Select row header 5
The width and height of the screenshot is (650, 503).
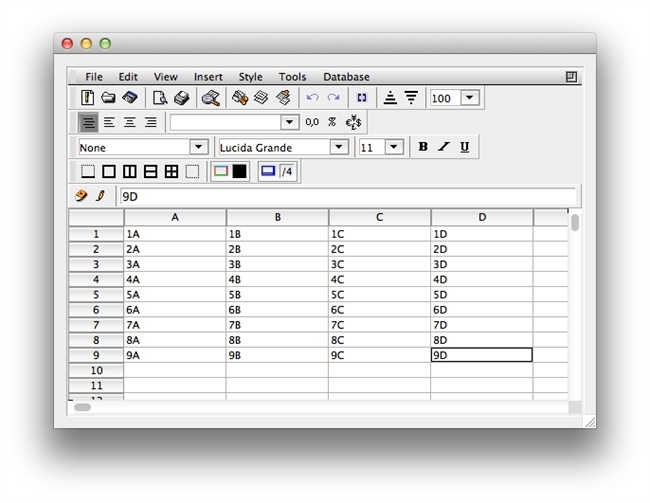click(x=96, y=295)
